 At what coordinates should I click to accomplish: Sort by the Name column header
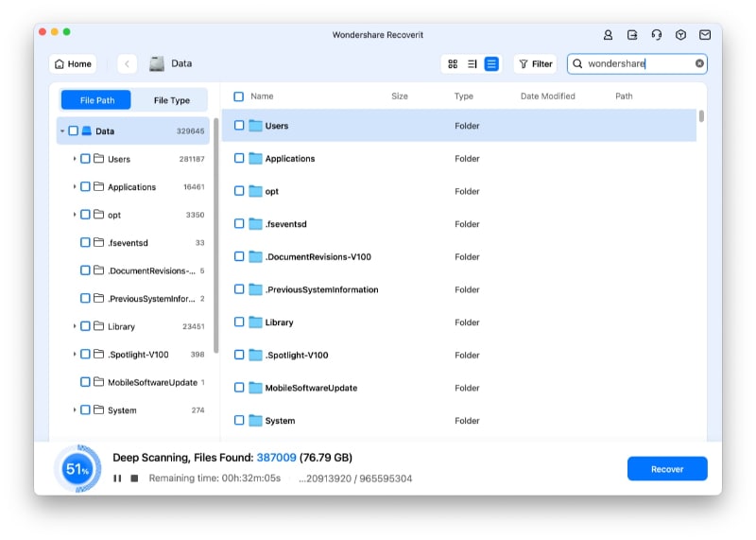coord(262,96)
